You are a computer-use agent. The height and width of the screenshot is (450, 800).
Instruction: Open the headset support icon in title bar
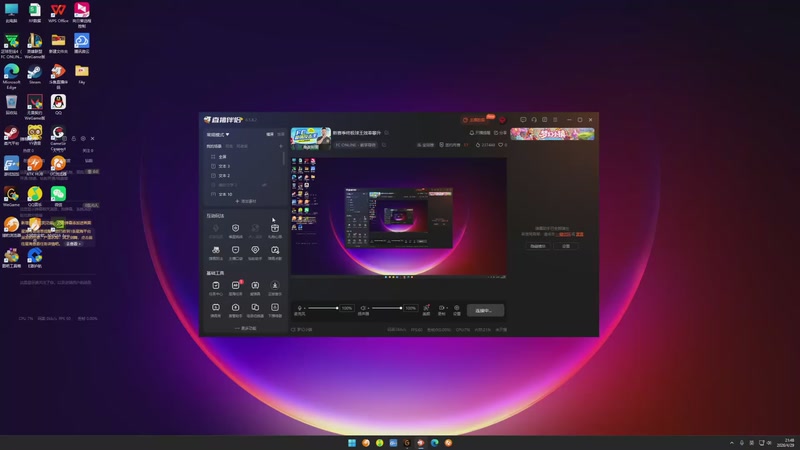pos(534,120)
